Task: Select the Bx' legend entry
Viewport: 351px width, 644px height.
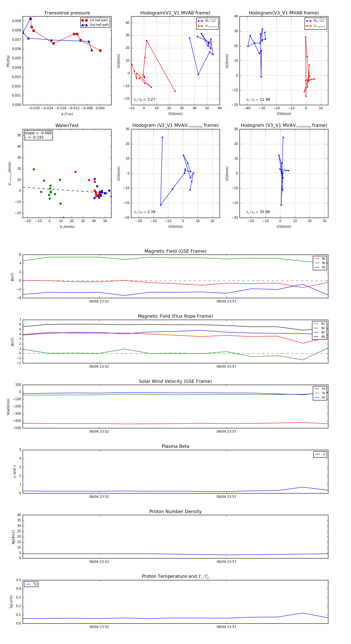Action: (320, 324)
